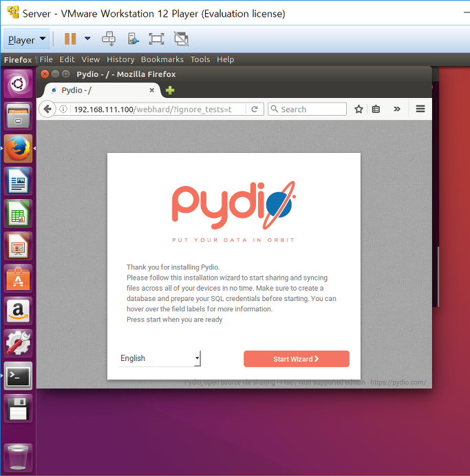The width and height of the screenshot is (470, 476).
Task: Expand more toolbar tools chevron
Action: click(x=397, y=109)
